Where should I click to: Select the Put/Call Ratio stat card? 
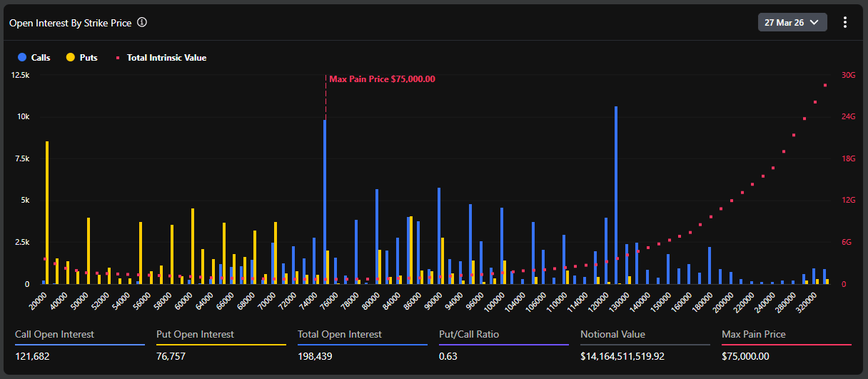tap(503, 345)
